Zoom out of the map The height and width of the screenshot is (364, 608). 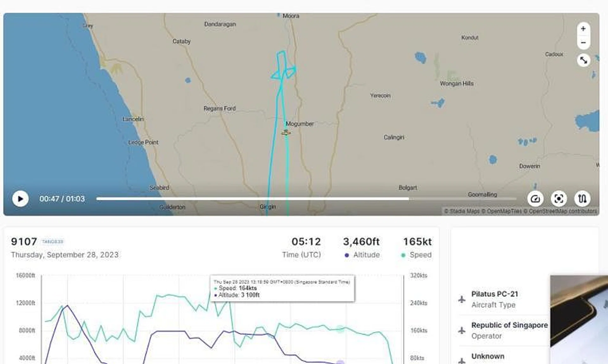point(583,43)
